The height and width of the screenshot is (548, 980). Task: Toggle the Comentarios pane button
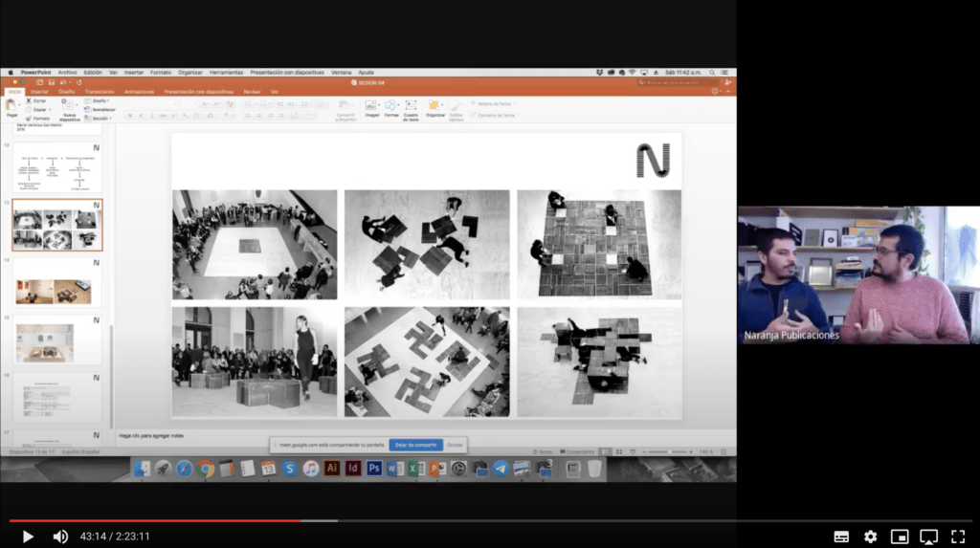tap(577, 451)
